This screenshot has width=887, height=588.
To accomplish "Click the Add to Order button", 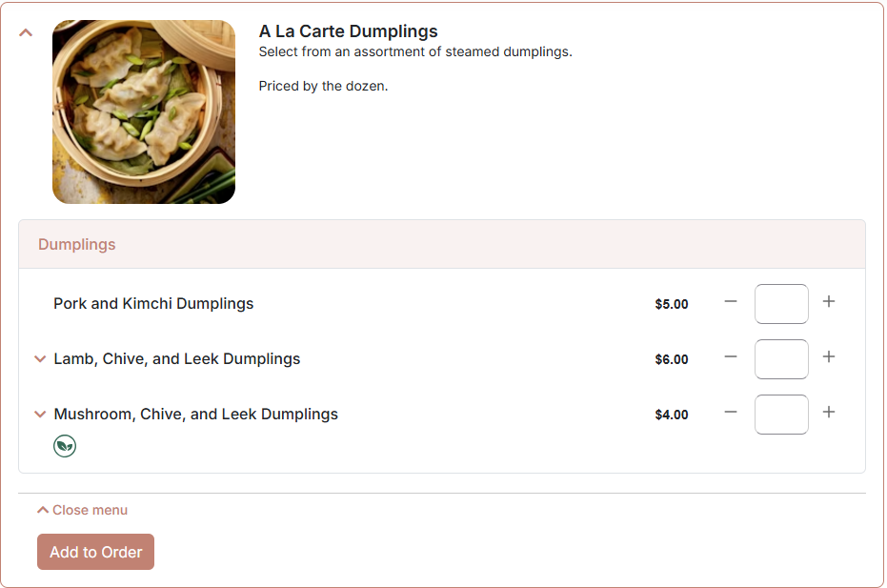I will (95, 552).
